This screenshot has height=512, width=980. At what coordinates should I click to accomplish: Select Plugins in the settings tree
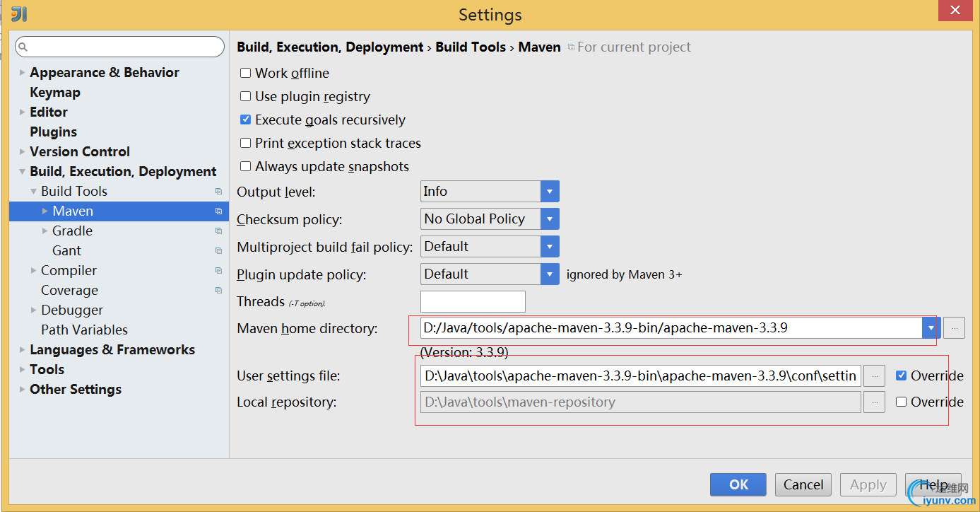point(54,132)
